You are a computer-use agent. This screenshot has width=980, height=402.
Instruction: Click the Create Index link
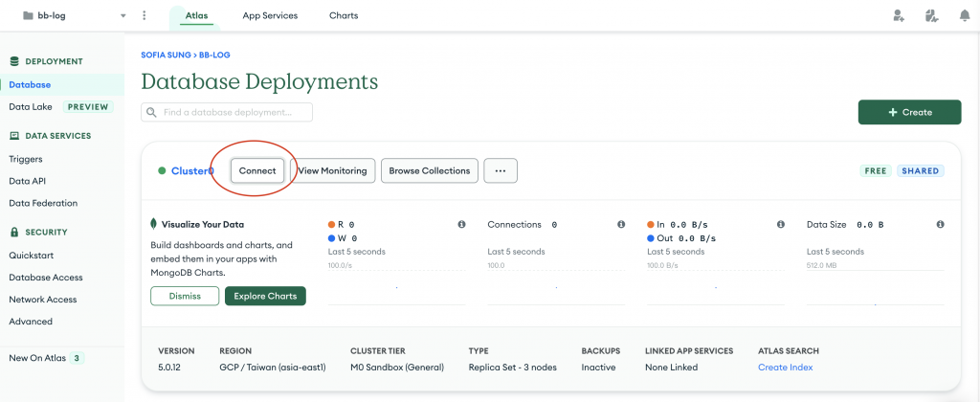pyautogui.click(x=785, y=368)
